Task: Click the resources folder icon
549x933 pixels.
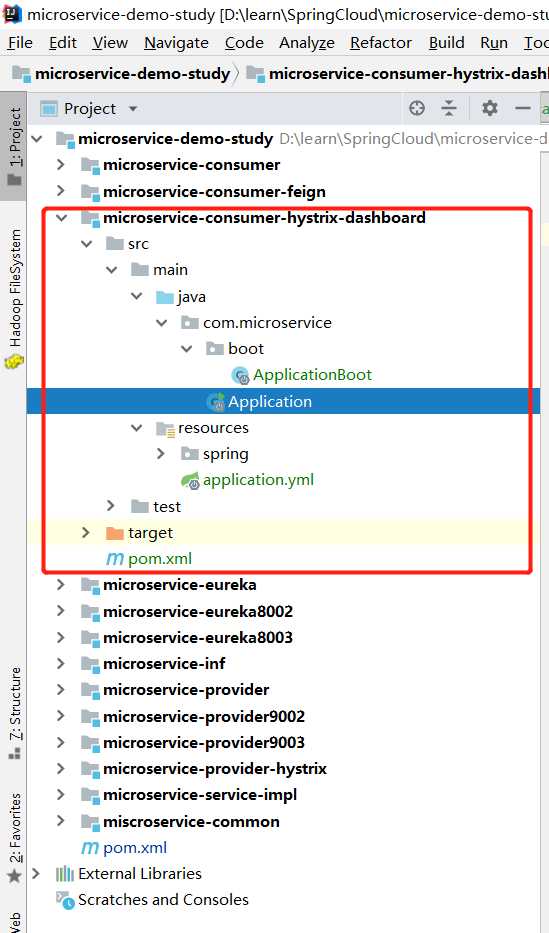Action: [x=165, y=428]
